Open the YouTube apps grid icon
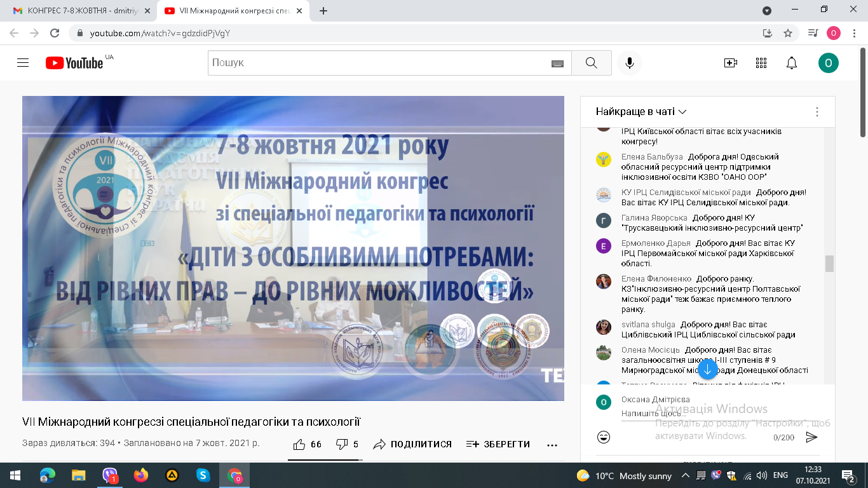 pyautogui.click(x=761, y=63)
